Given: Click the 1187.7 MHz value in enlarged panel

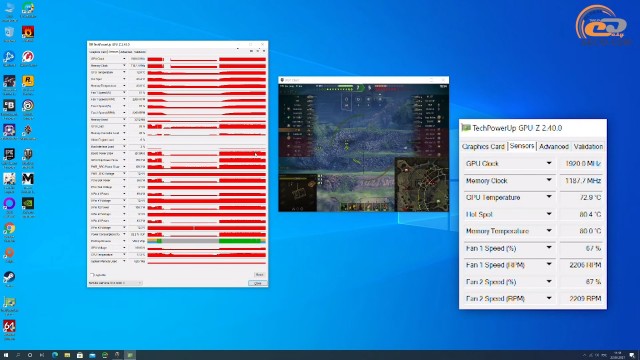Looking at the screenshot, I should (583, 180).
